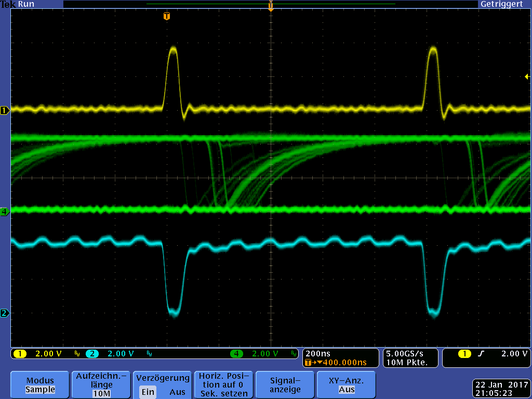Click the yellow channel 1 ground marker

[x=5, y=110]
